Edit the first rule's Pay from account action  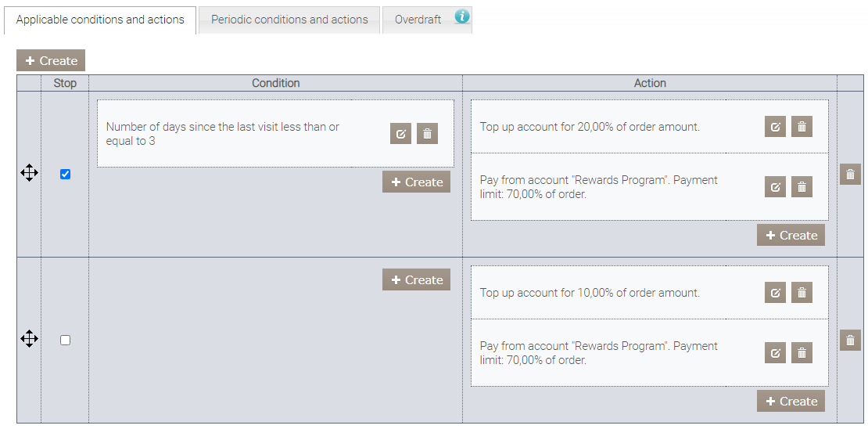click(775, 186)
